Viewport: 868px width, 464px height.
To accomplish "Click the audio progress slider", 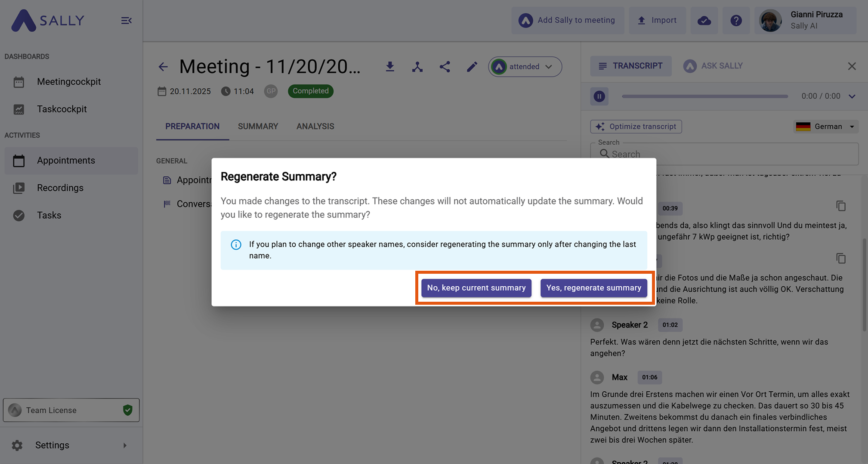I will 704,96.
